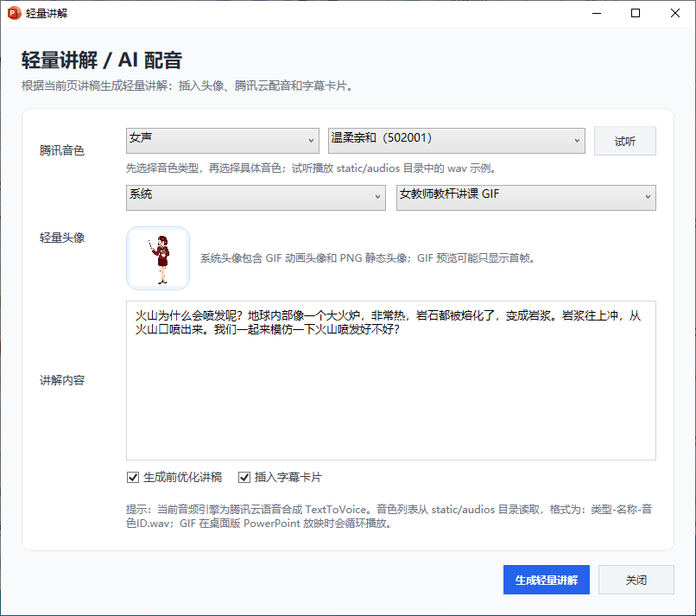The image size is (696, 616).
Task: Open the 女声 voice type dropdown
Action: [223, 141]
